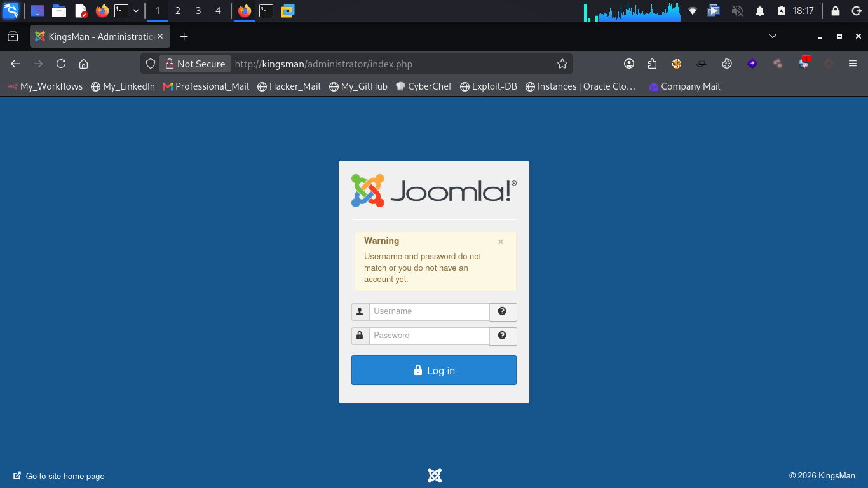Dismiss the Warning alert with X

tap(501, 241)
